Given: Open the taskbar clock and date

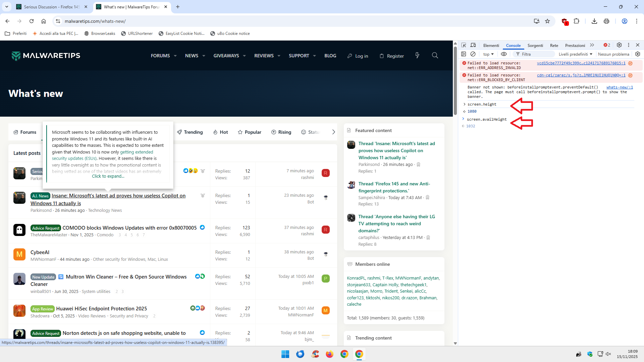Looking at the screenshot, I should pyautogui.click(x=627, y=354).
